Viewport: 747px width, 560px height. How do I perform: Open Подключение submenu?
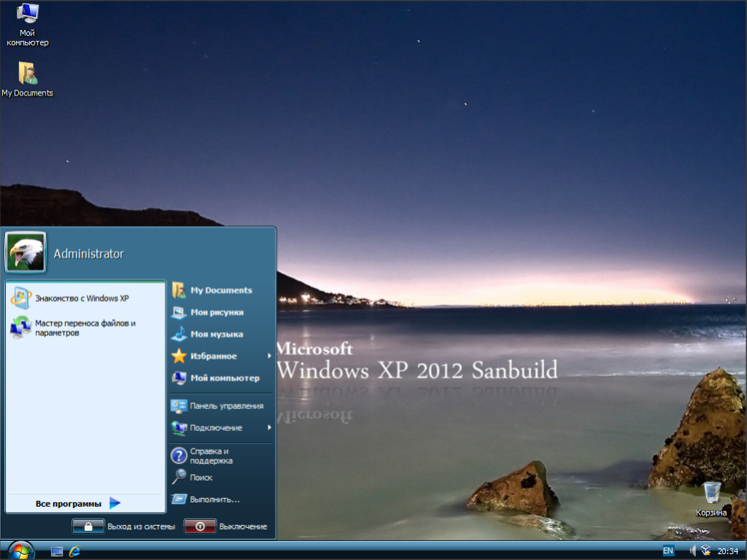(x=222, y=428)
